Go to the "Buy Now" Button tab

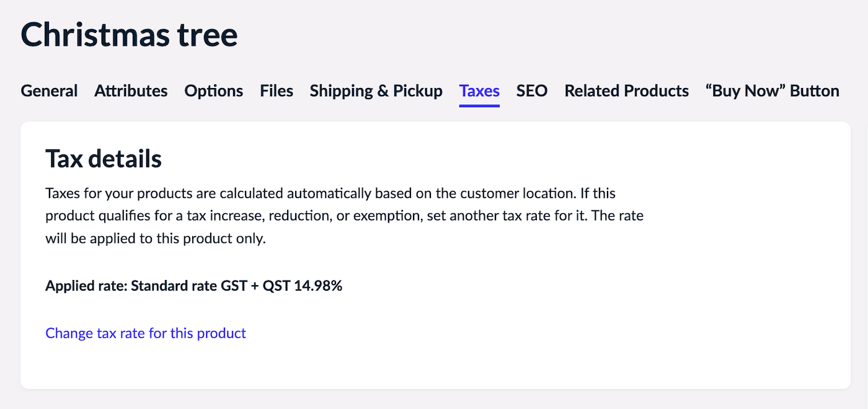[772, 91]
